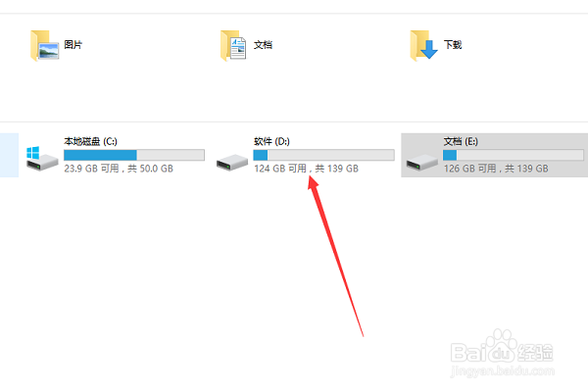The height and width of the screenshot is (392, 588).
Task: Select the 软件 (D:) drive icon
Action: 232,163
